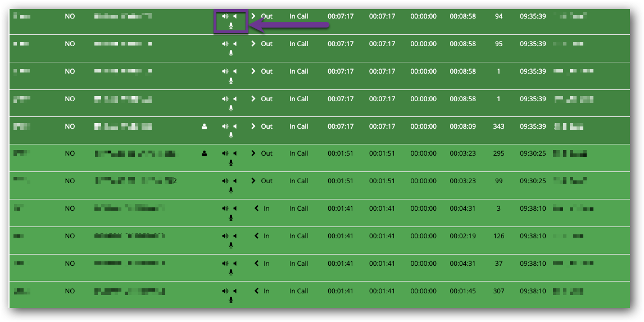Click the value 307 in the table
Viewport: 644px width, 322px height.
[498, 291]
